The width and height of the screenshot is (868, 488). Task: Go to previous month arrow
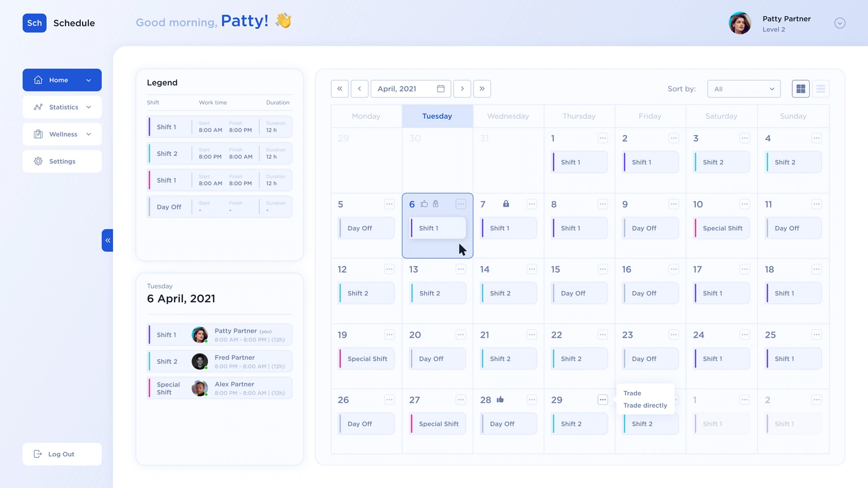[x=359, y=89]
